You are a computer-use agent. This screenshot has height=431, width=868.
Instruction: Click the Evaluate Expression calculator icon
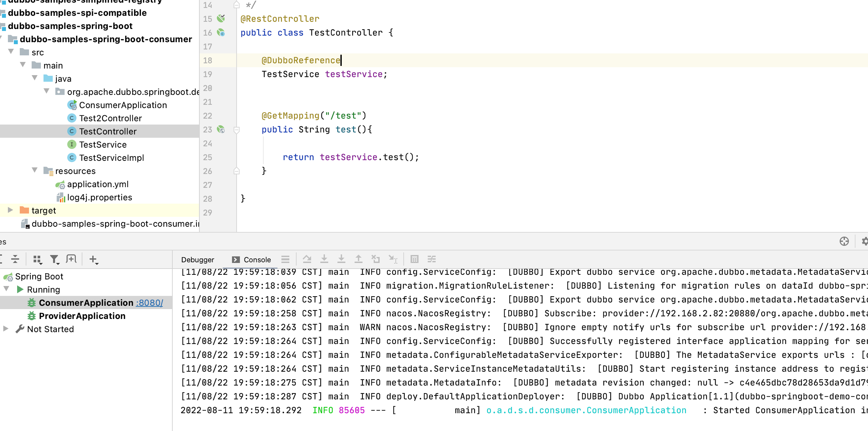[x=414, y=259]
